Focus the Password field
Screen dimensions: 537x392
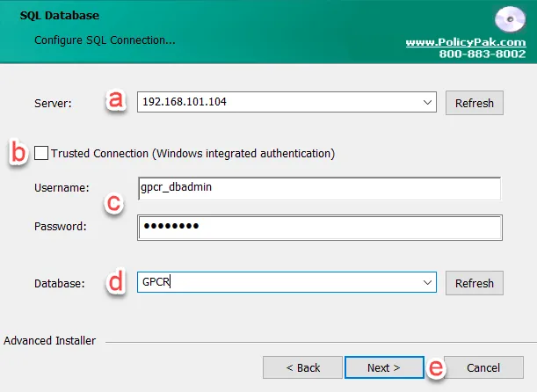[x=320, y=227]
